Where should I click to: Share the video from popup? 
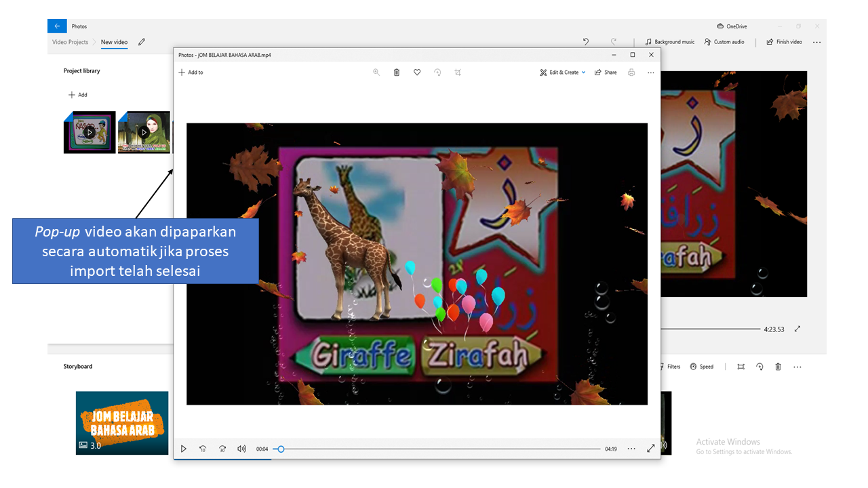(606, 73)
